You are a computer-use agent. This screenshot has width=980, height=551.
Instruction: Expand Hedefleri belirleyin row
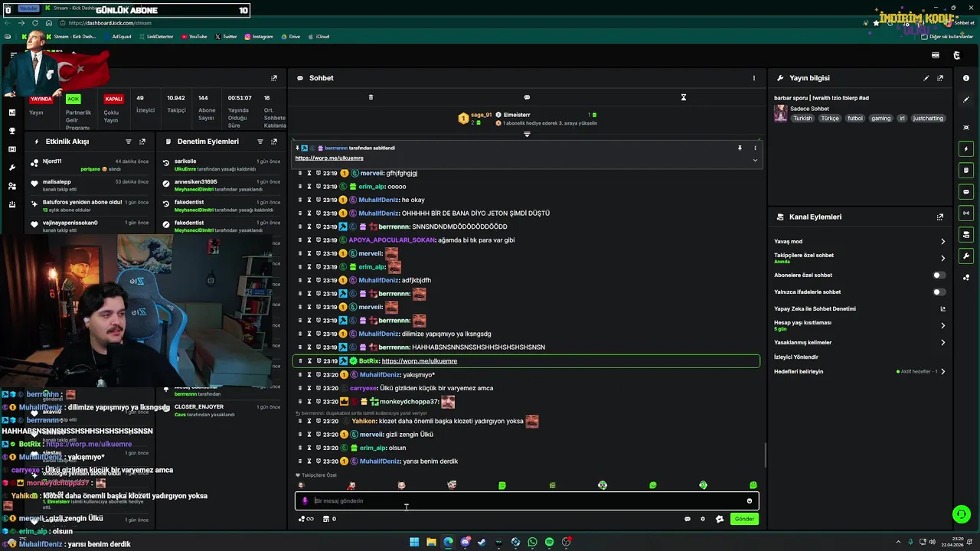pos(942,371)
